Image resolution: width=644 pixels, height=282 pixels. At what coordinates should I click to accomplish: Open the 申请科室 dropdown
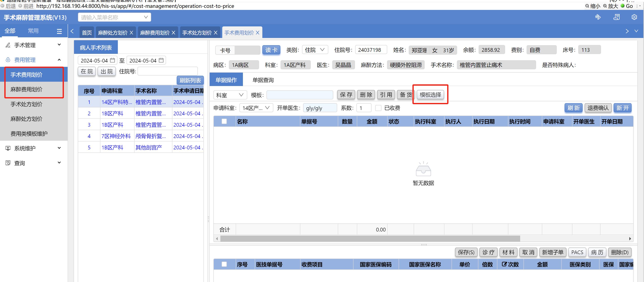[256, 108]
